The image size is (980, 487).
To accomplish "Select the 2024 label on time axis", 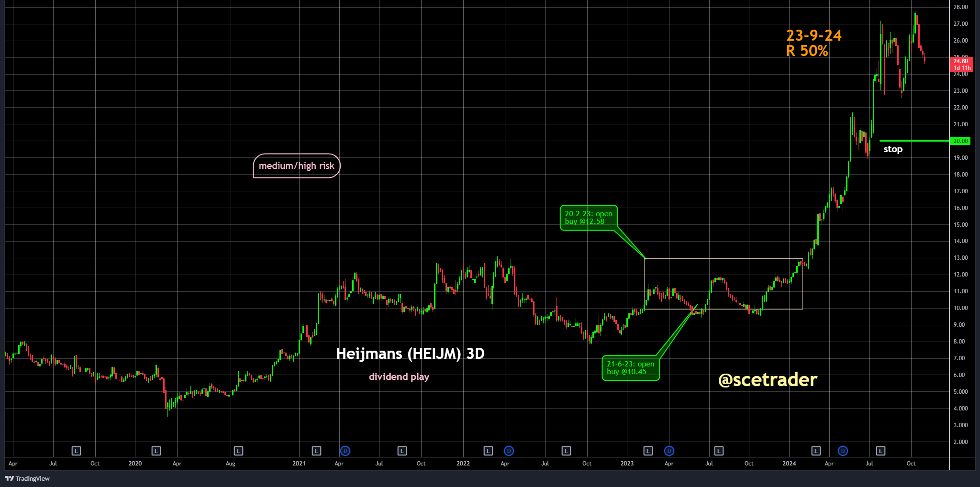I will (x=789, y=464).
